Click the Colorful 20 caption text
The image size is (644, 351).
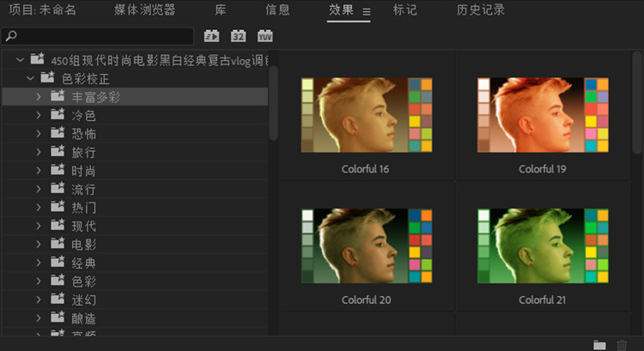(x=366, y=300)
